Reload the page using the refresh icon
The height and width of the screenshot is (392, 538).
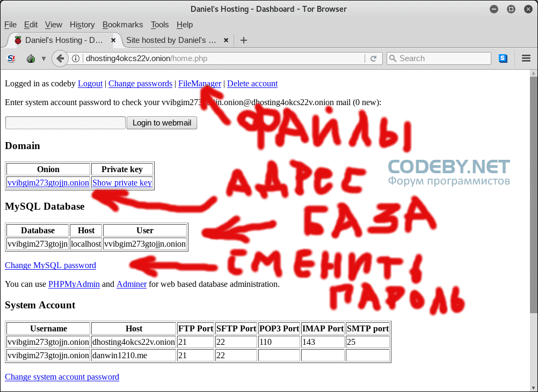point(374,58)
